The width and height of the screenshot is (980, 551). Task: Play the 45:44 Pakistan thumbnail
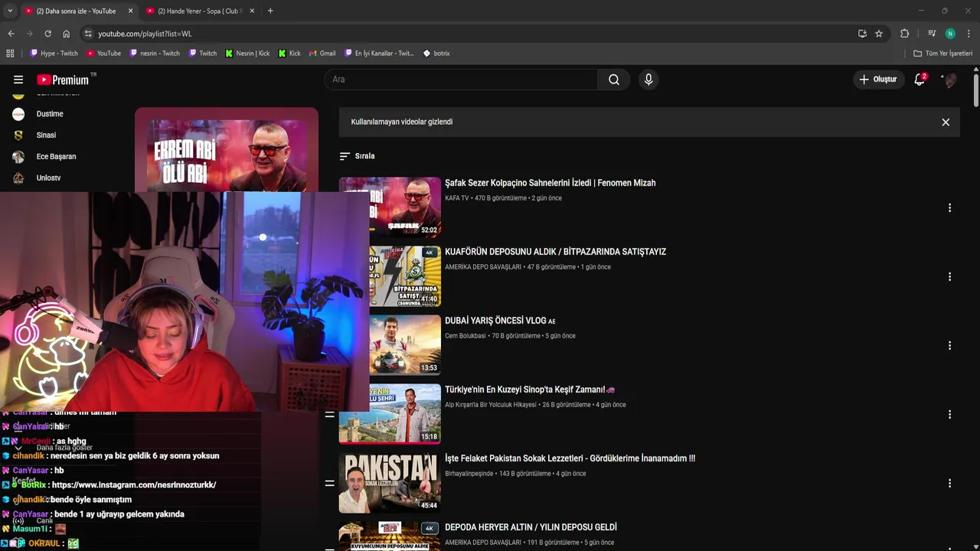tap(390, 483)
